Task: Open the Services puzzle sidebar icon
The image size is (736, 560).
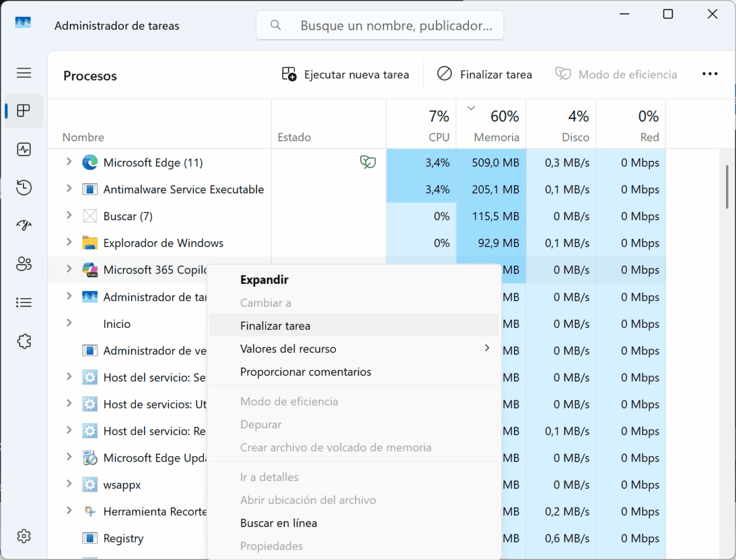Action: [24, 341]
